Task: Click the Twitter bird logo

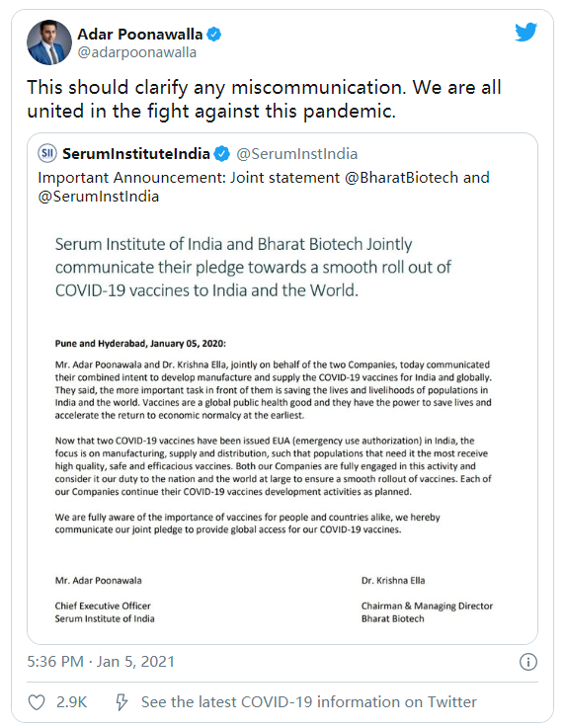Action: [525, 32]
